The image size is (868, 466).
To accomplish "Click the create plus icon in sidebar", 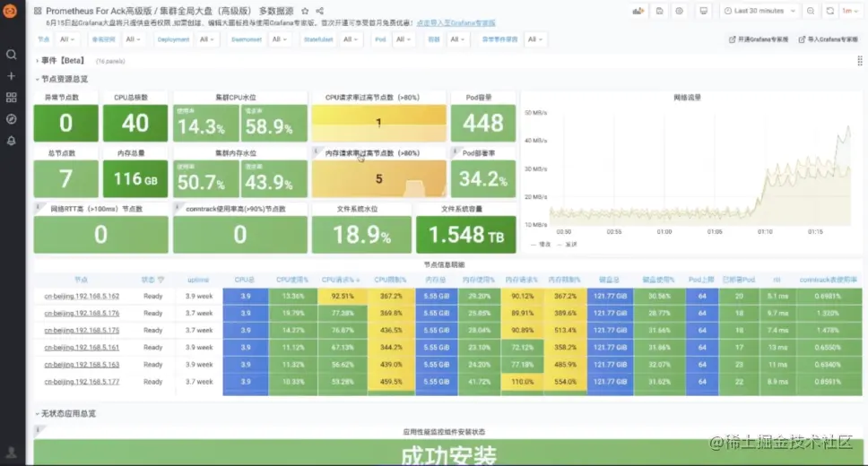I will tap(11, 76).
